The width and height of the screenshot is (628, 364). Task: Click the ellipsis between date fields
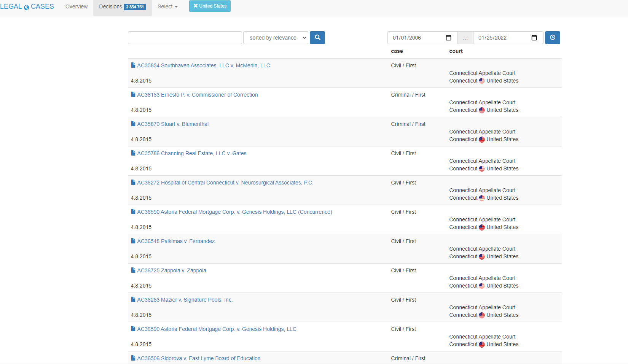click(465, 38)
